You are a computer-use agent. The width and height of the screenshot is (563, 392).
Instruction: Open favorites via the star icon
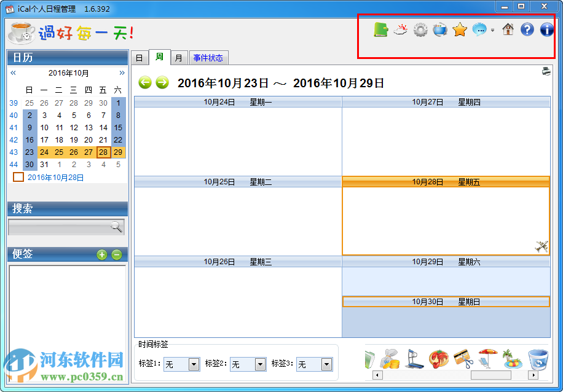tap(460, 29)
